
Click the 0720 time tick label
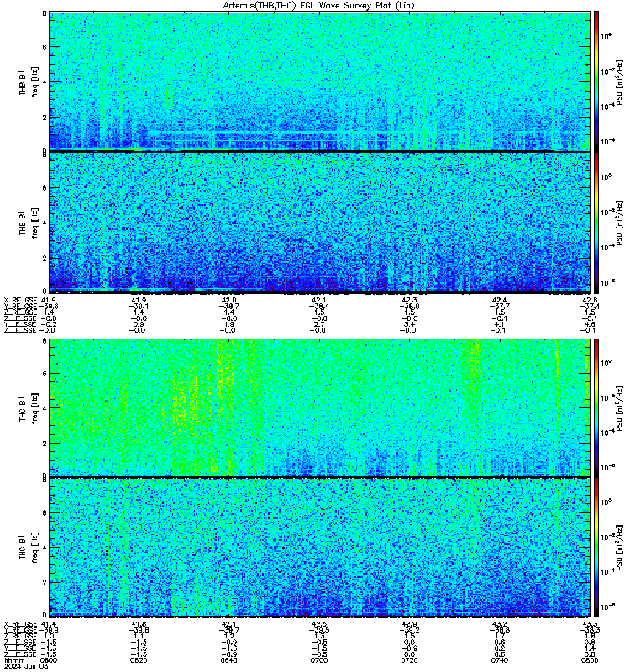(409, 660)
